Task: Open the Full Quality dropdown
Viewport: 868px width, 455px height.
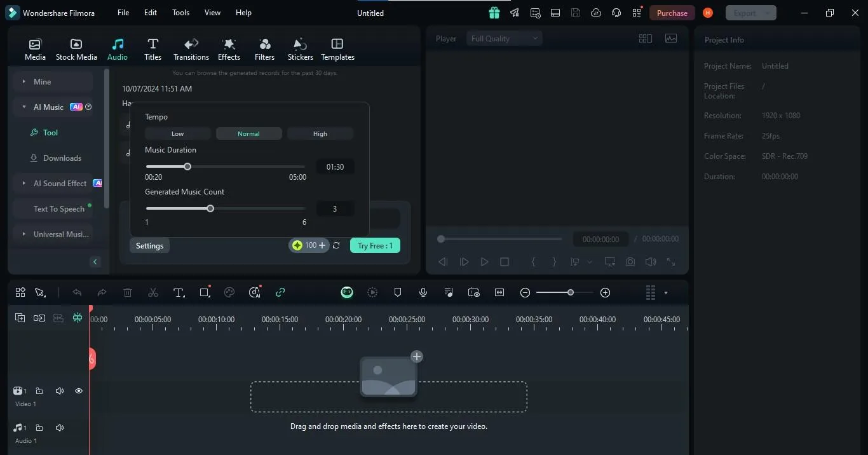Action: click(x=504, y=39)
